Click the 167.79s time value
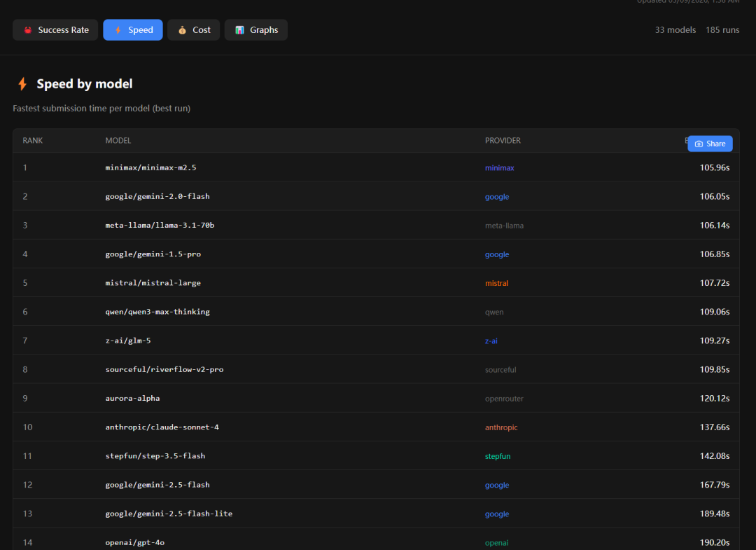The image size is (756, 550). pyautogui.click(x=715, y=485)
